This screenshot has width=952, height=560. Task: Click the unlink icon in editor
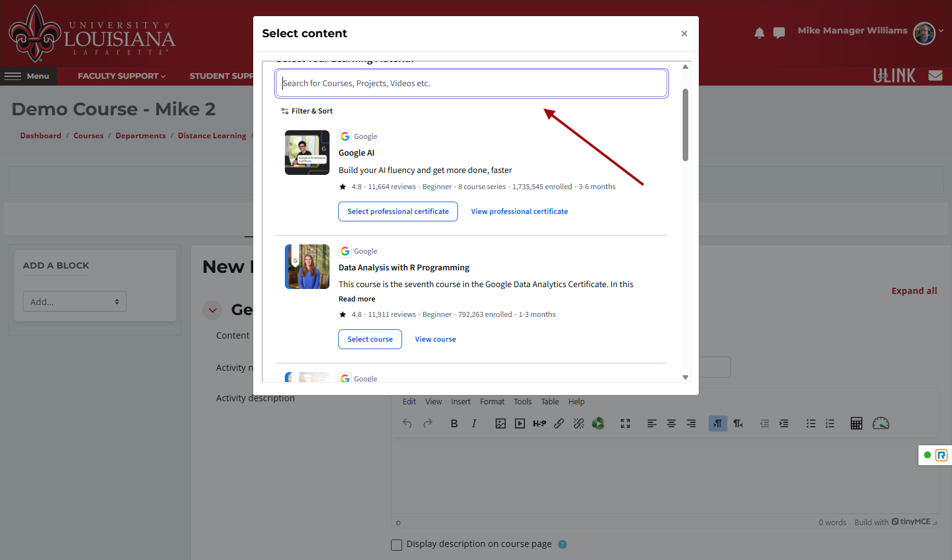(579, 424)
